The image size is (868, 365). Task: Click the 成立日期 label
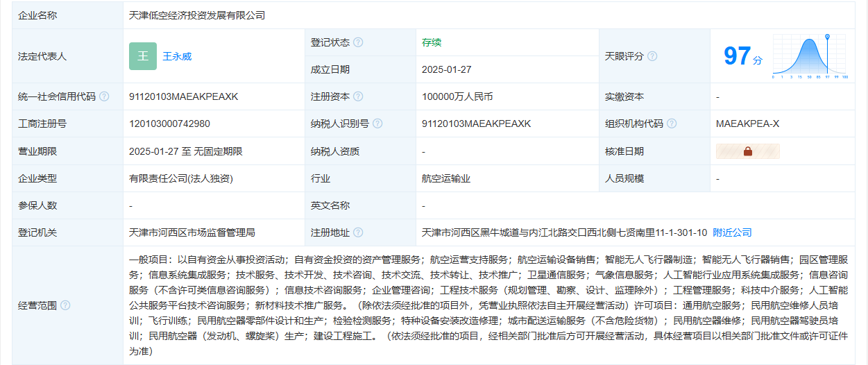point(330,69)
